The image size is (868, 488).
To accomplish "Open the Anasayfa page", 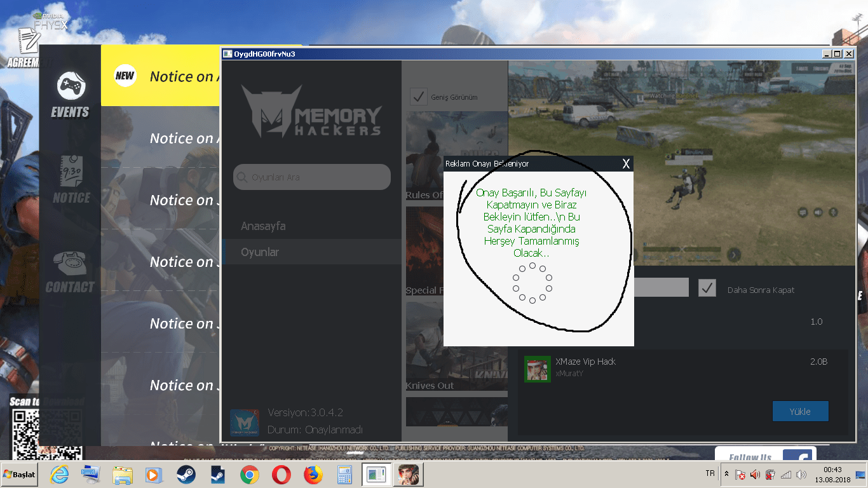I will (x=263, y=226).
